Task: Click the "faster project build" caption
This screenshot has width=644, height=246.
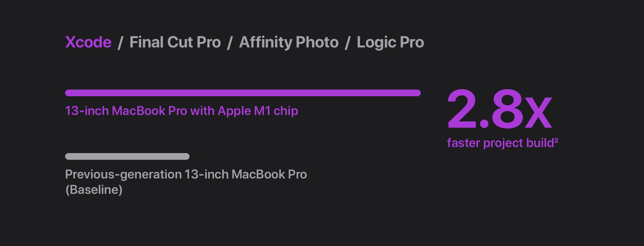Action: [500, 143]
